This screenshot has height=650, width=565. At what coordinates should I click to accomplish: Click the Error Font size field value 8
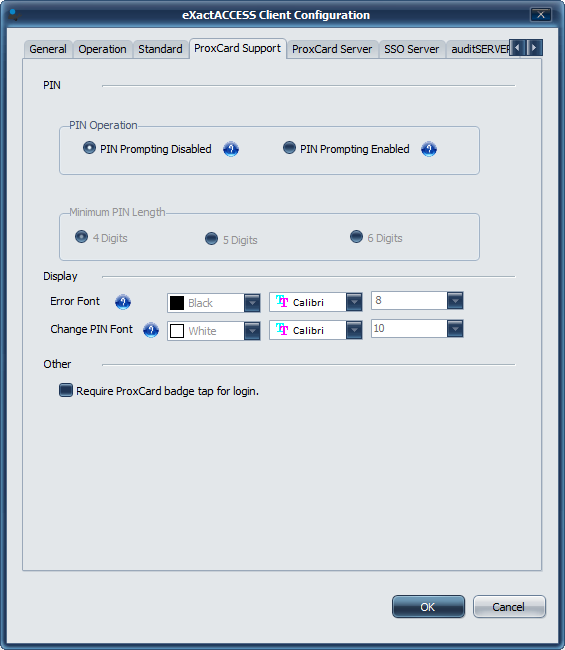pyautogui.click(x=409, y=301)
